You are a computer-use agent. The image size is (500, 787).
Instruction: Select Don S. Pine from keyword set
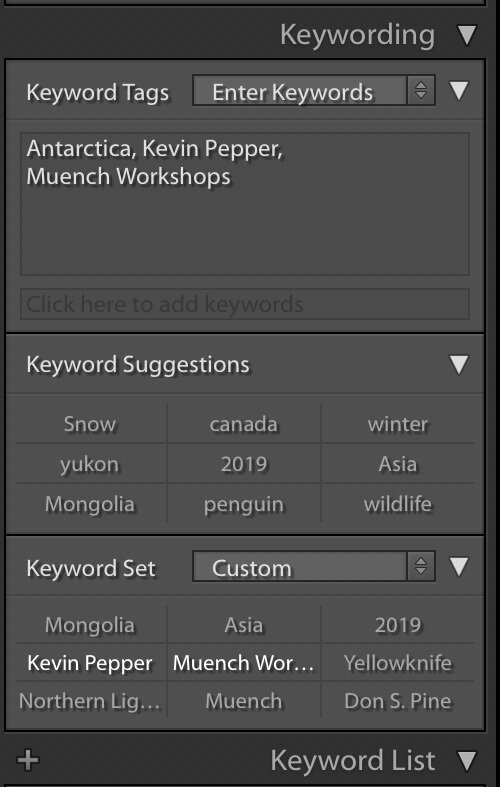click(x=398, y=701)
